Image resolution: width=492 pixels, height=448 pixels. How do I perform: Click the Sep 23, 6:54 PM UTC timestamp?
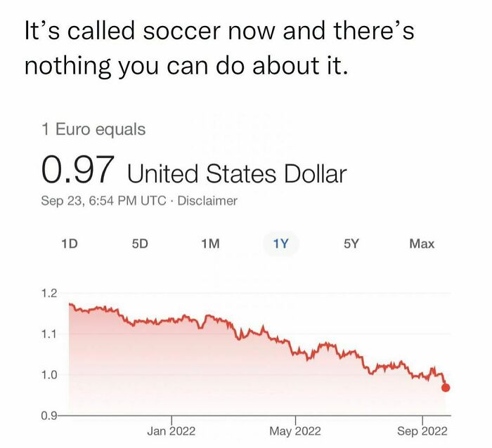click(103, 201)
